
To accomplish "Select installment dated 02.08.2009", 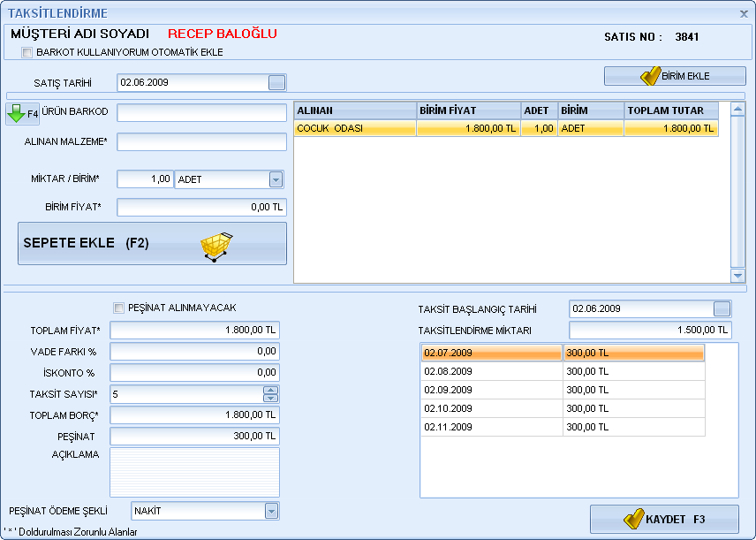I will coord(563,371).
